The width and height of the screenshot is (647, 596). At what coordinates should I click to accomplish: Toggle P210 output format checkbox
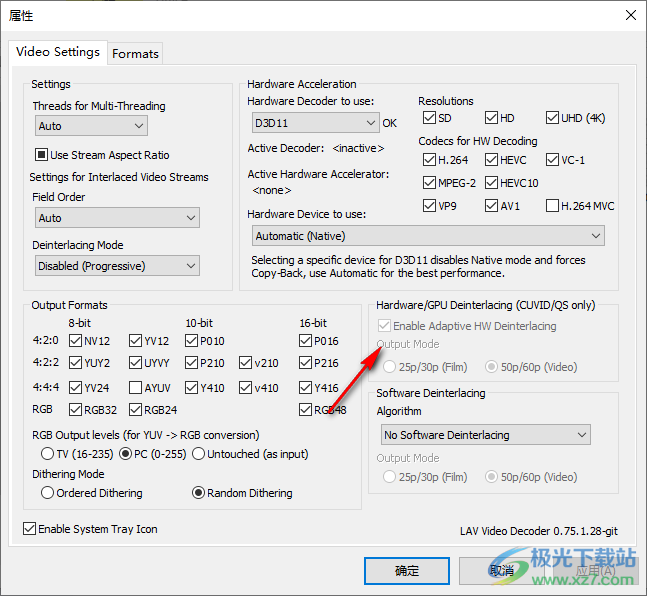tap(191, 363)
